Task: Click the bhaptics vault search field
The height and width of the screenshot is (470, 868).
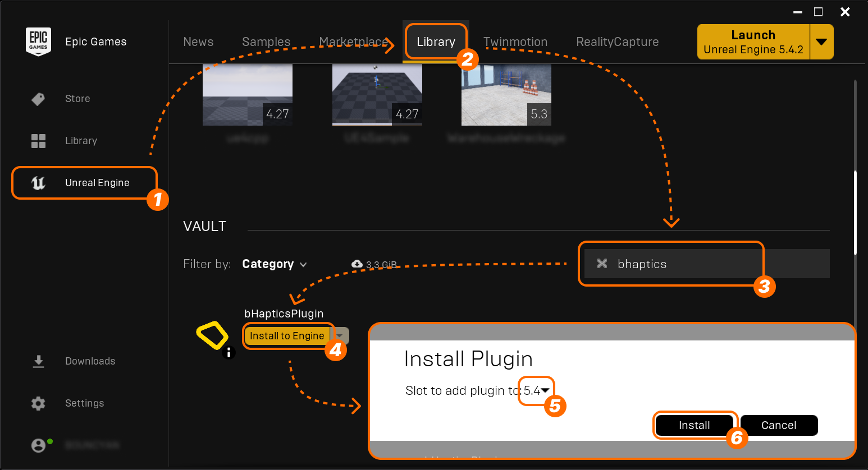Action: (x=707, y=264)
